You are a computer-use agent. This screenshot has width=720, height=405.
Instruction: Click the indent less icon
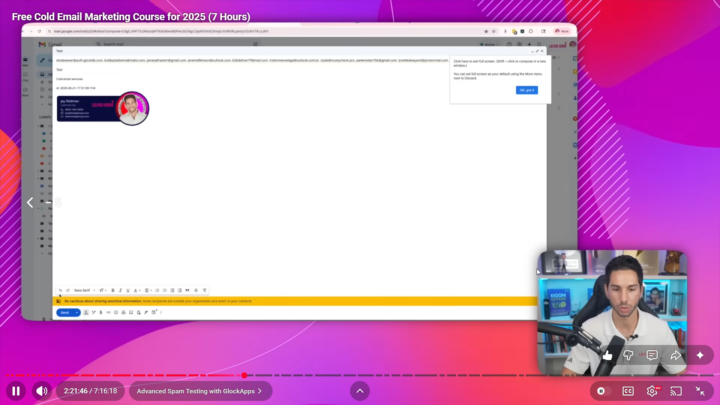tap(172, 290)
